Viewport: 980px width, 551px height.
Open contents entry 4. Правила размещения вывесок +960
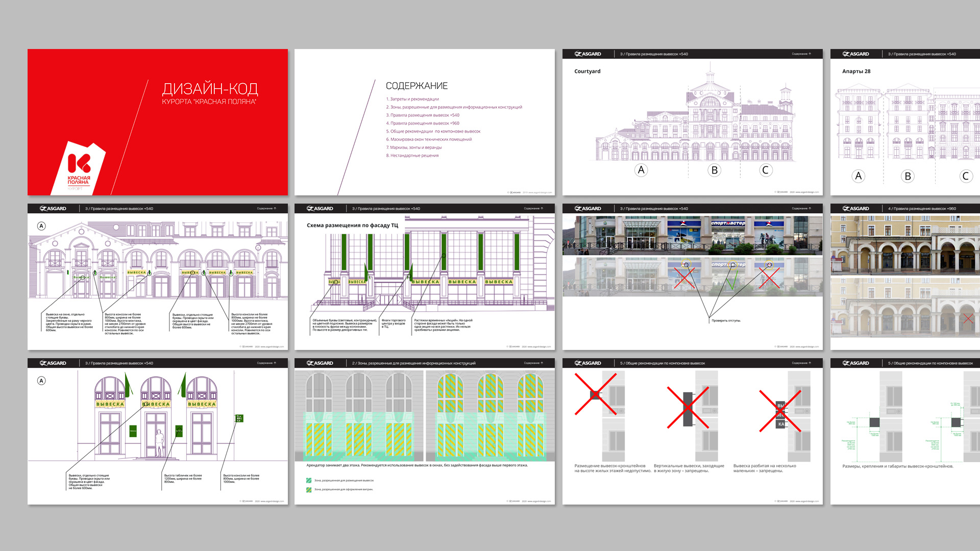click(423, 123)
